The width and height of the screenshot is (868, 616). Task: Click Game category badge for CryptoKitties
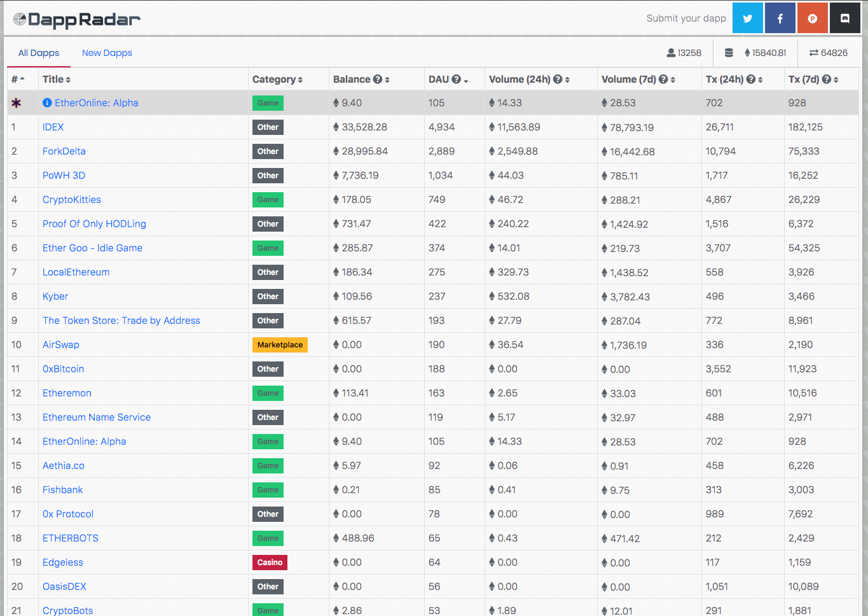268,199
